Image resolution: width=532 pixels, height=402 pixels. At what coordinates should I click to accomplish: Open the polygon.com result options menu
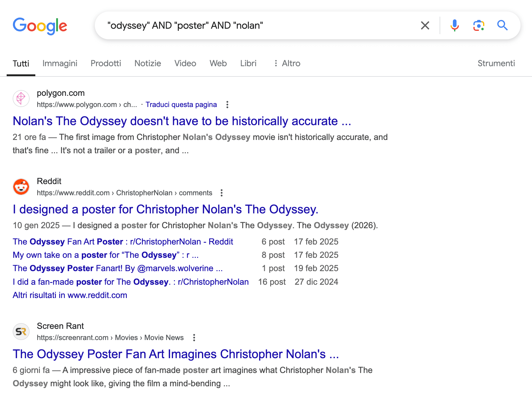click(227, 105)
